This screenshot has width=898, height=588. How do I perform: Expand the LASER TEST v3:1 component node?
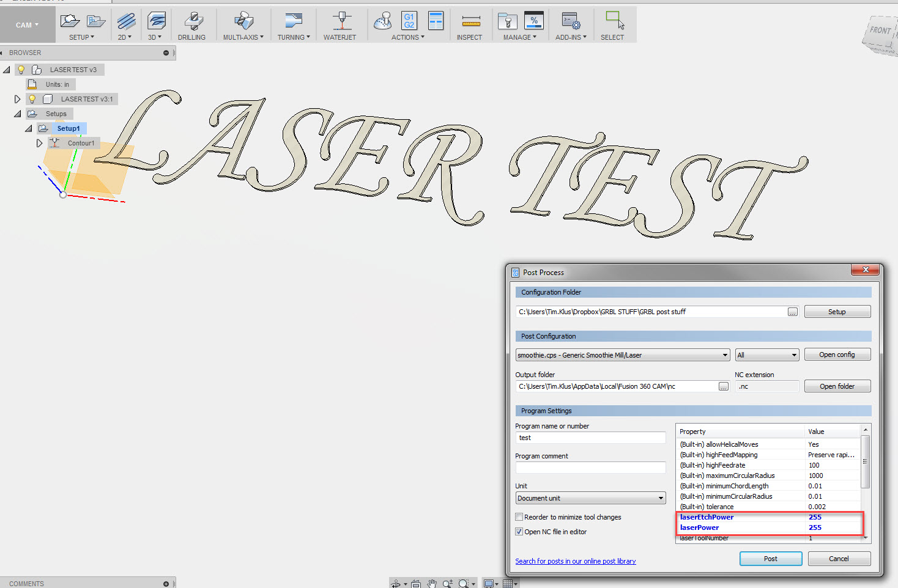(17, 99)
